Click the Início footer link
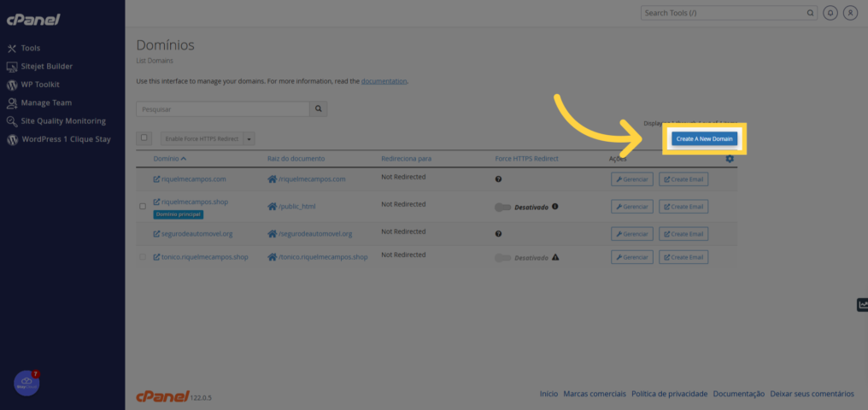 548,394
